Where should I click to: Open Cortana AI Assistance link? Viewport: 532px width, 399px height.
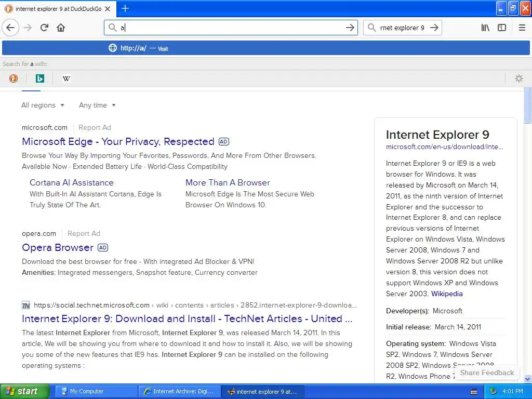[x=72, y=182]
